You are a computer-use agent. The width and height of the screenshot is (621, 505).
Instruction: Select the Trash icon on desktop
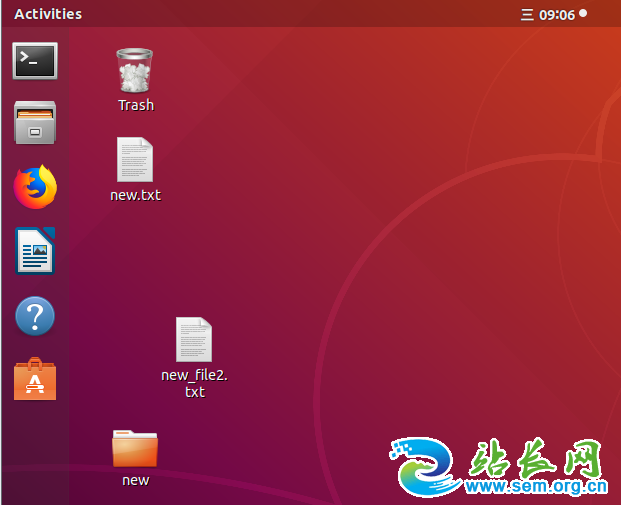[135, 70]
